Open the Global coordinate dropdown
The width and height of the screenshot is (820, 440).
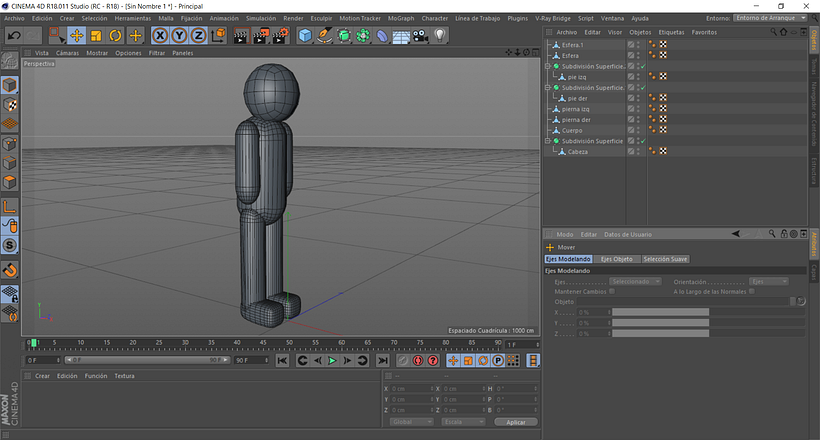412,422
